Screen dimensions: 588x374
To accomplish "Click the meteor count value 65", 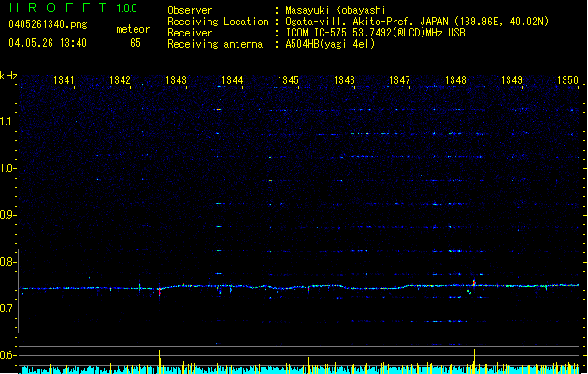I will tap(136, 43).
